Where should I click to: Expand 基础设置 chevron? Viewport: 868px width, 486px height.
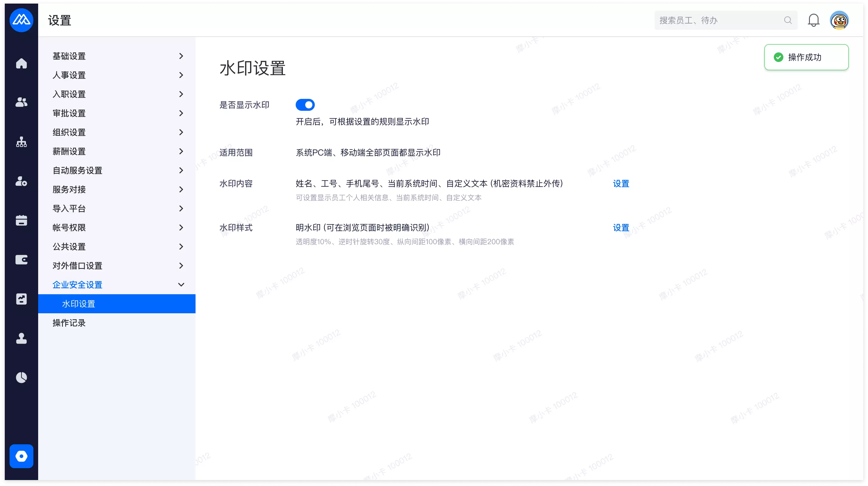coord(181,56)
